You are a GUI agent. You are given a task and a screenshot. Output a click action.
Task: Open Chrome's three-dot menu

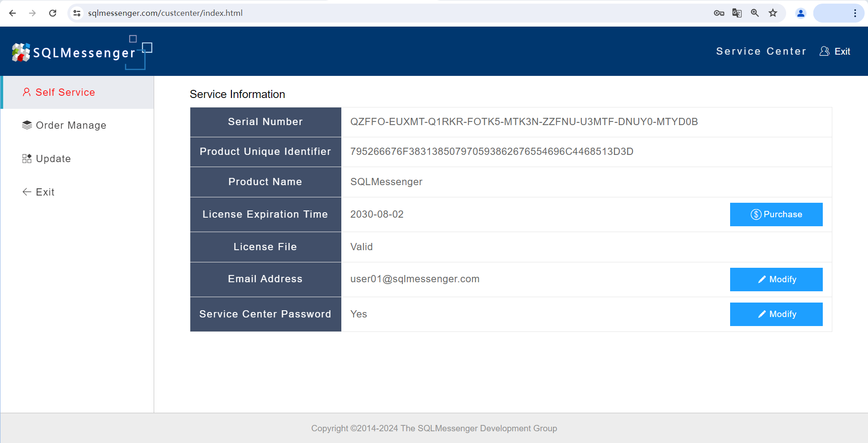[855, 13]
